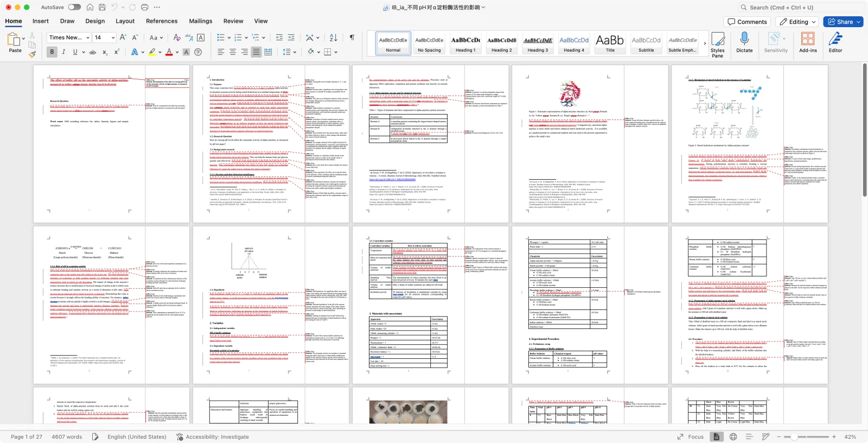Open Accessibility: Investigate in the status bar
This screenshot has height=443, width=868.
[212, 436]
